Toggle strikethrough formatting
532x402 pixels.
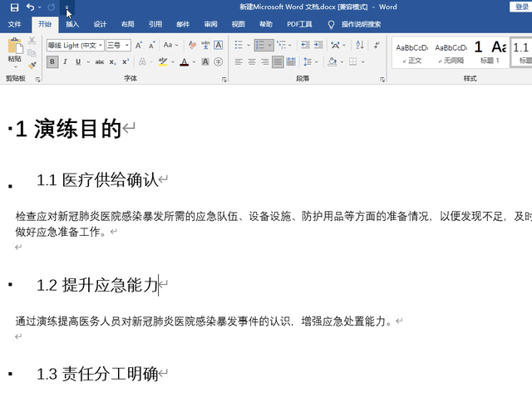(x=100, y=61)
